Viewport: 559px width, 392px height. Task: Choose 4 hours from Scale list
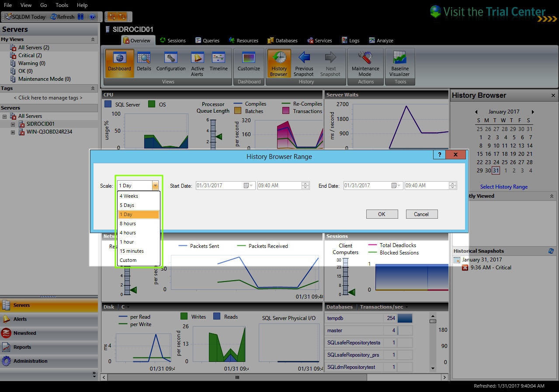(139, 233)
